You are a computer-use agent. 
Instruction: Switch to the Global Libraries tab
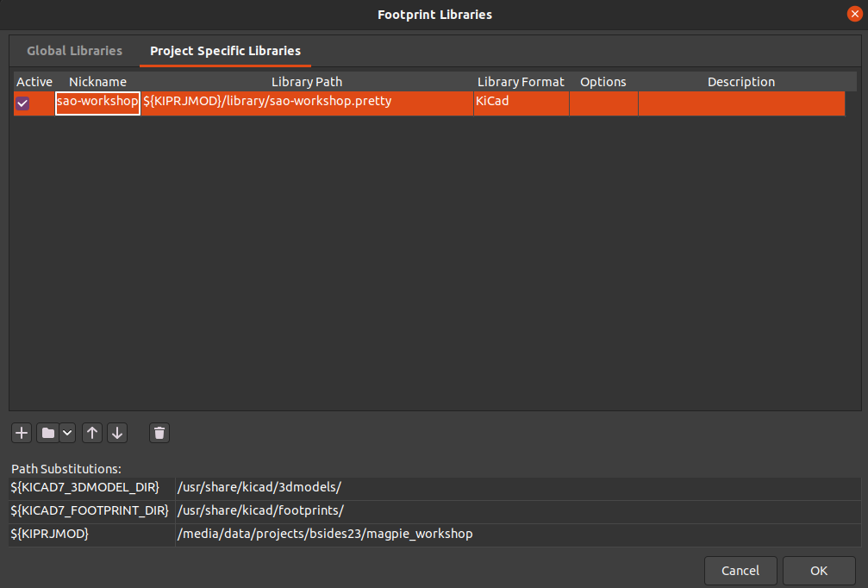click(x=74, y=51)
